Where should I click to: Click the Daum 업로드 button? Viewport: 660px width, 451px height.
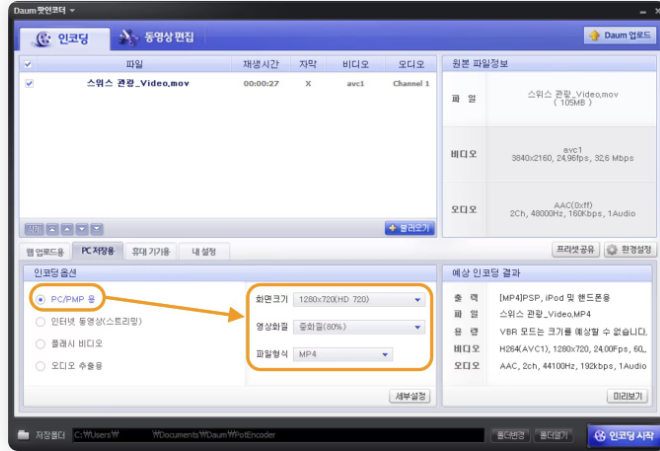(x=620, y=35)
